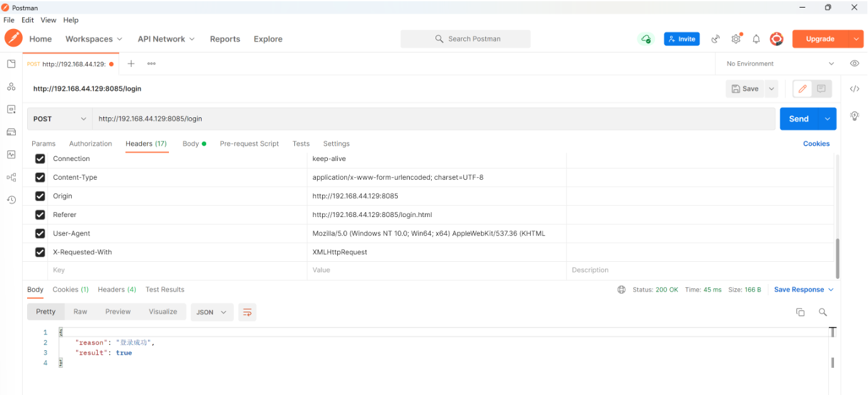Open the Workspaces dropdown
The width and height of the screenshot is (868, 395).
tap(94, 39)
